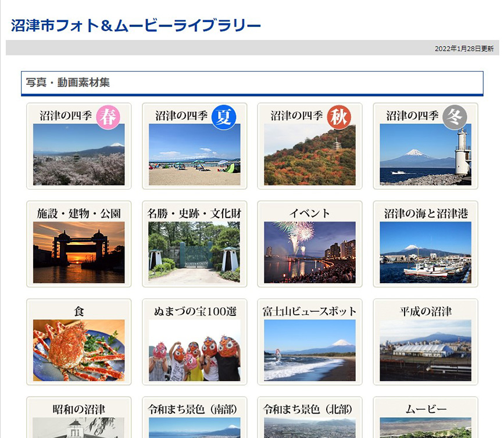Open the windsurfing Fuji view photo
The width and height of the screenshot is (504, 438).
(310, 350)
